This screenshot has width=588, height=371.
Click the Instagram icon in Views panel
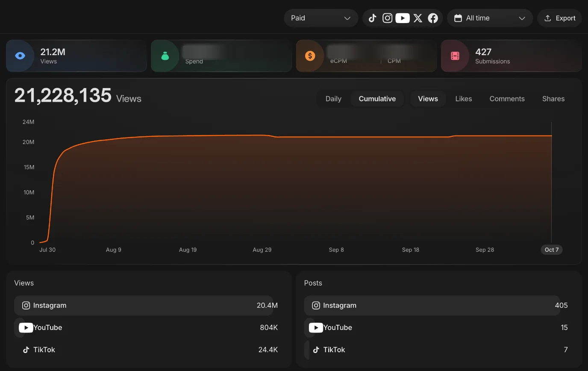coord(26,305)
